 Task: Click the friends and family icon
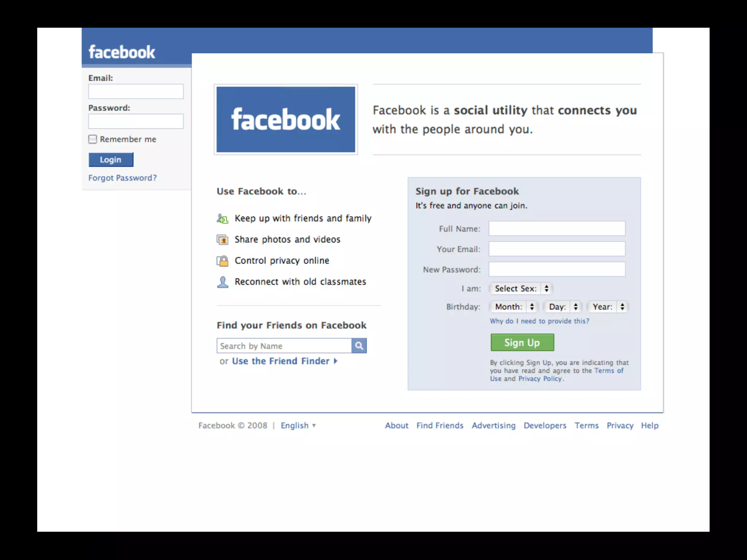point(222,219)
